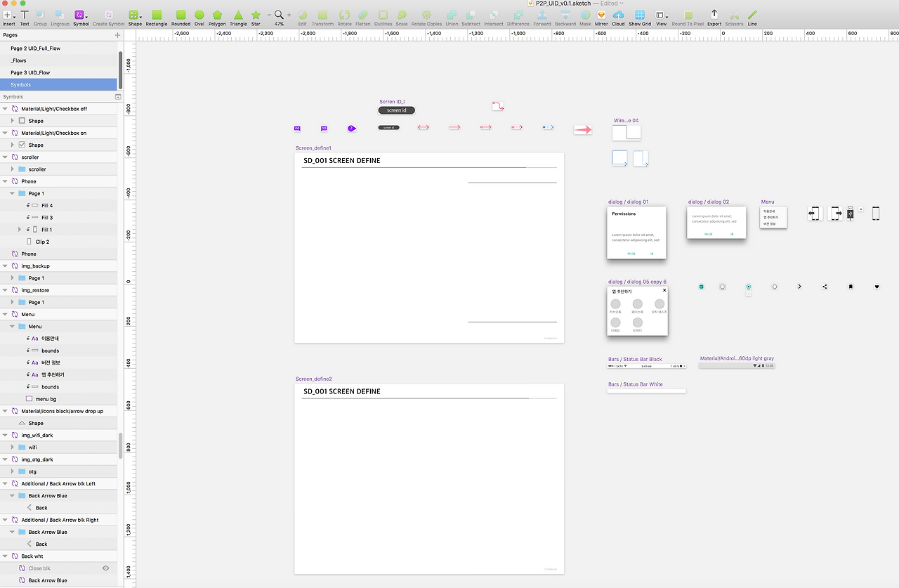The image size is (899, 588).
Task: Select the img_backup symbol in layer list
Action: click(x=58, y=266)
